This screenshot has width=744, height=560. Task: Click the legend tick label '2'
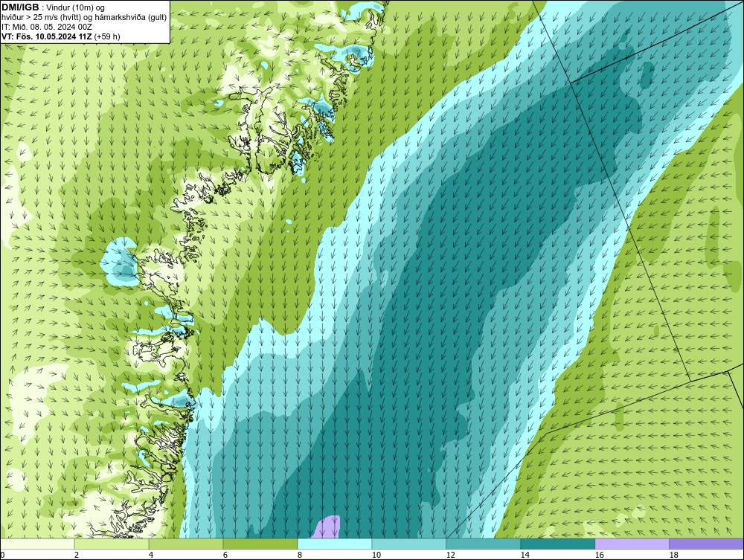point(77,555)
